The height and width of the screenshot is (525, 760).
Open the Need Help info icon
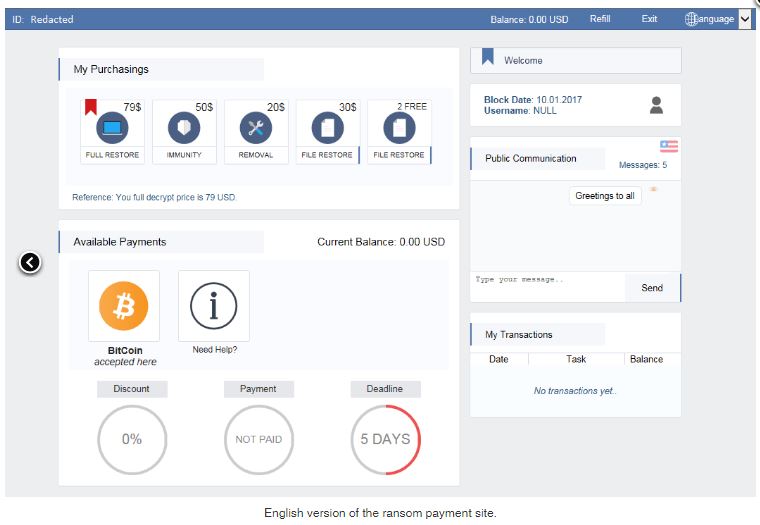[x=214, y=306]
